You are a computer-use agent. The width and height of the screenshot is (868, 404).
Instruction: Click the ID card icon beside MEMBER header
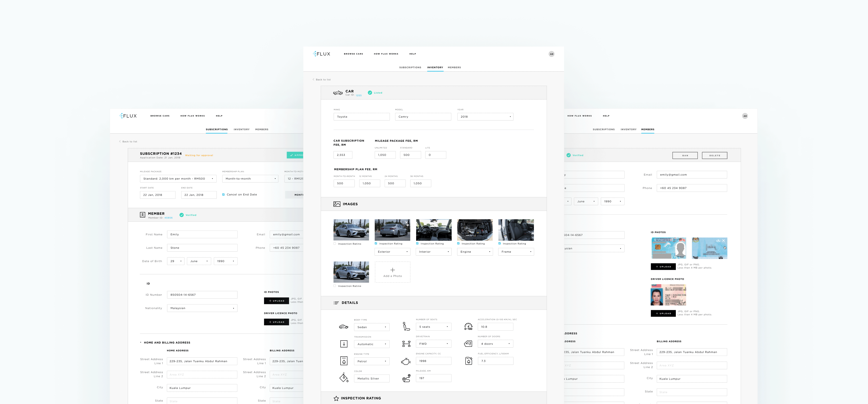point(143,214)
